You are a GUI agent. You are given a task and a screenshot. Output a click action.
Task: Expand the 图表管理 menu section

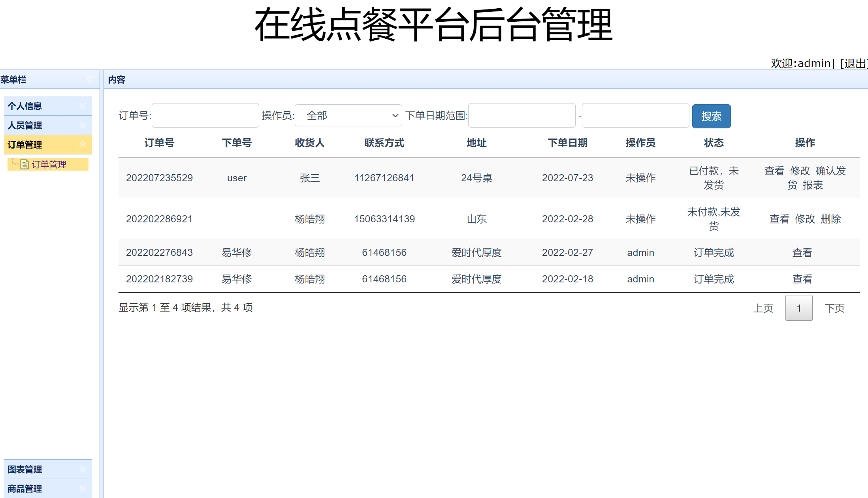(47, 469)
